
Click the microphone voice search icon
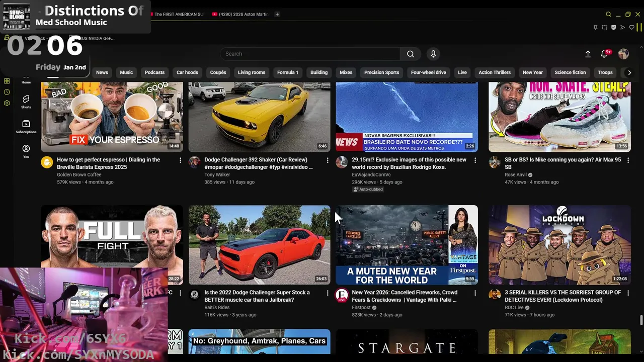433,54
